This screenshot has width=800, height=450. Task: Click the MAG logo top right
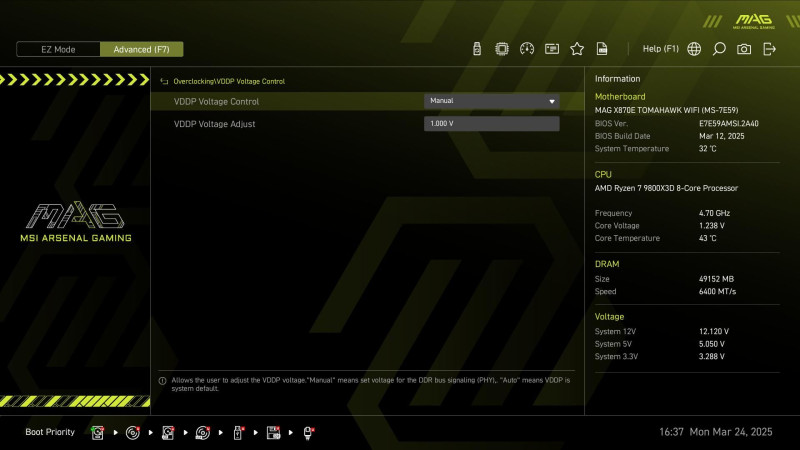pyautogui.click(x=754, y=21)
